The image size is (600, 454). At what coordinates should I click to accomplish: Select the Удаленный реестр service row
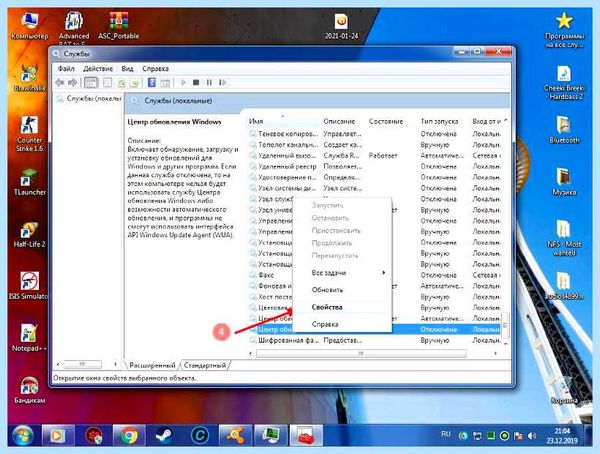[374, 166]
